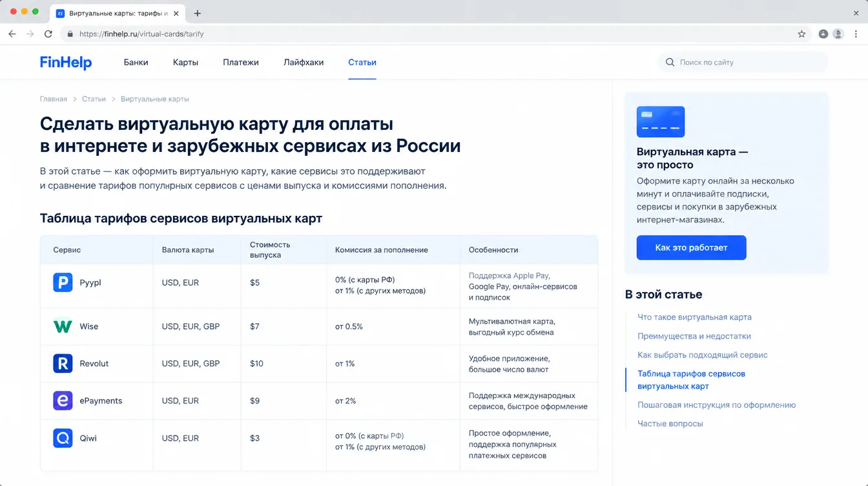This screenshot has height=486, width=868.
Task: Go to Статьи breadcrumb link
Action: [x=94, y=99]
